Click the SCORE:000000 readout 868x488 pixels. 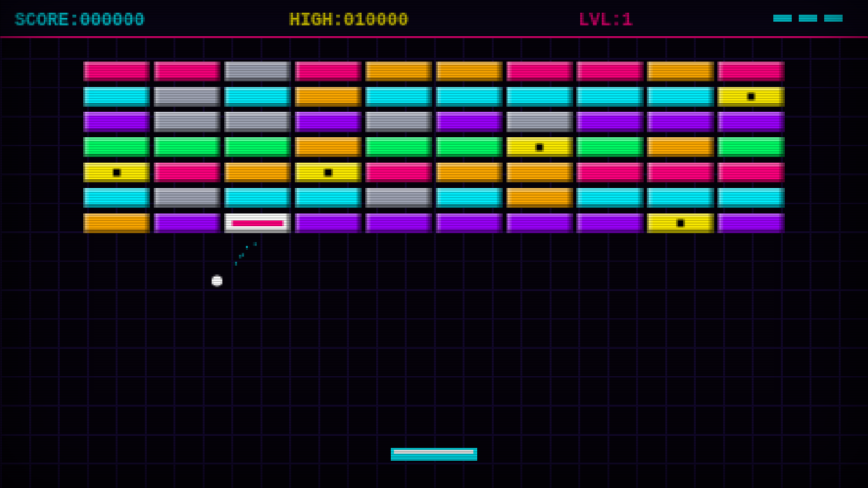tap(79, 20)
